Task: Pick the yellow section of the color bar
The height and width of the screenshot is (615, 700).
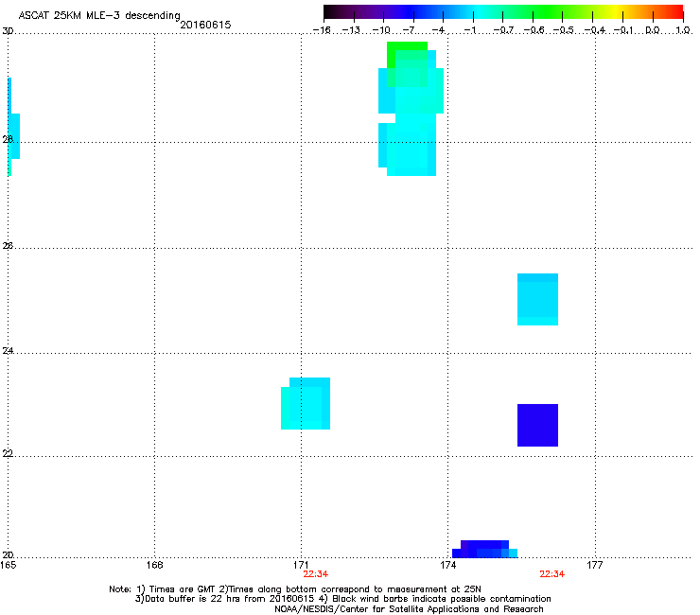Action: click(x=616, y=11)
